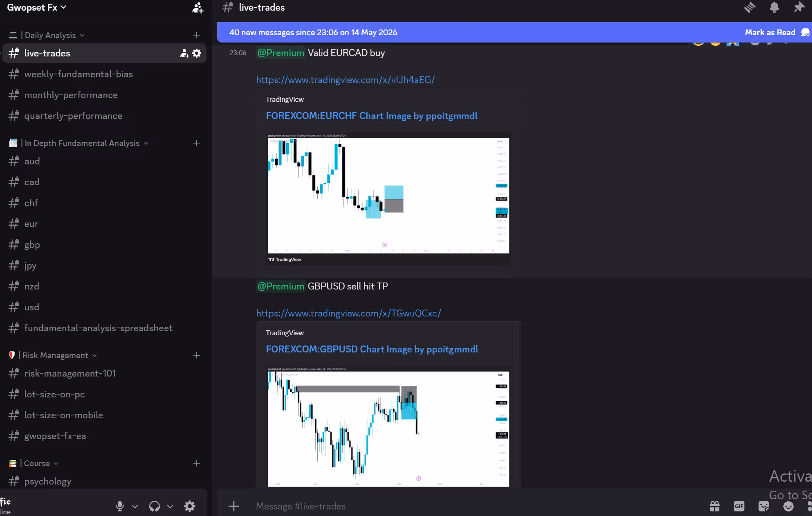
Task: Open the Gwopset Fx server menu
Action: (37, 7)
